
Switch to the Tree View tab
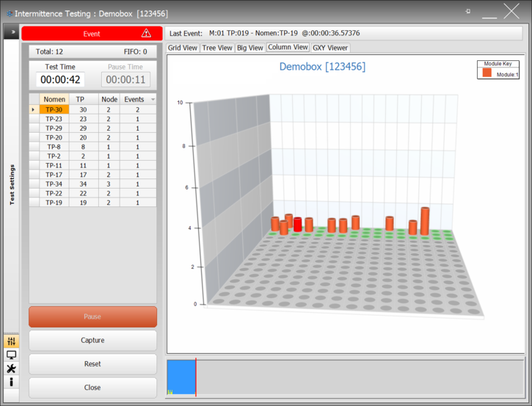[x=217, y=48]
